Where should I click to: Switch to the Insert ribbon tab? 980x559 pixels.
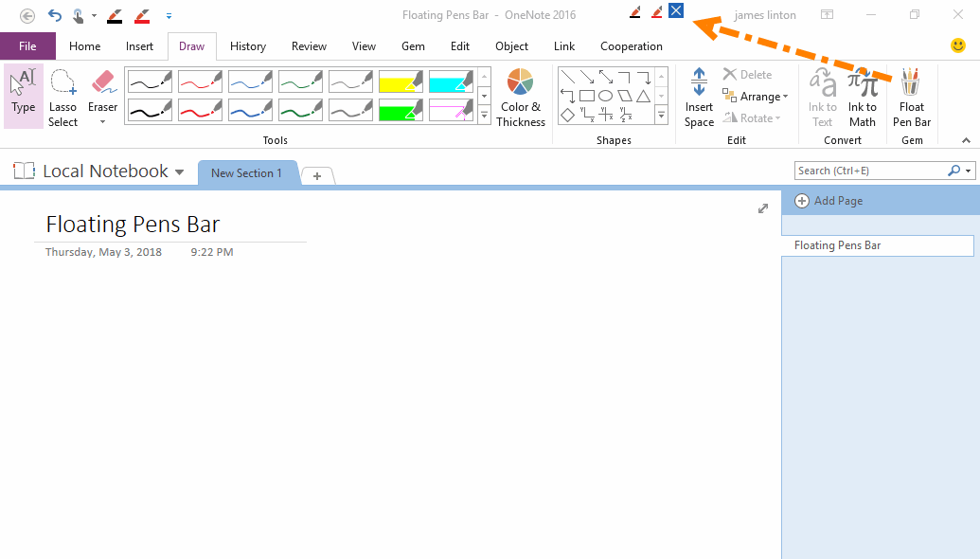click(139, 46)
